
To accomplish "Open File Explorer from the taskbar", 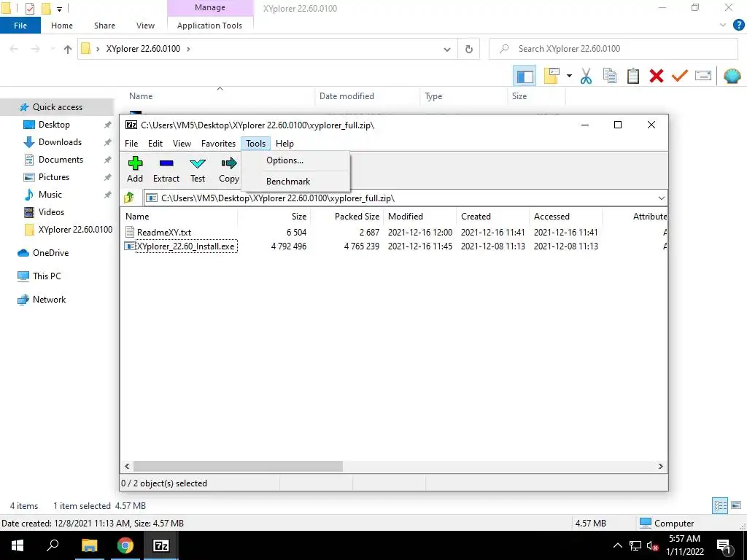I will click(89, 545).
